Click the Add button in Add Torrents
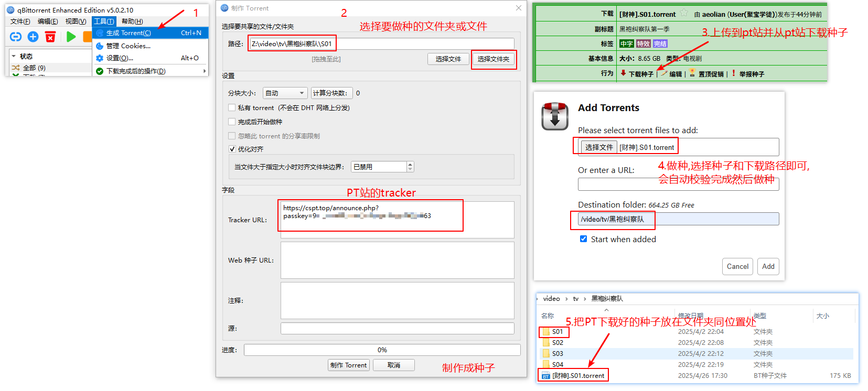The image size is (868, 391). point(768,266)
